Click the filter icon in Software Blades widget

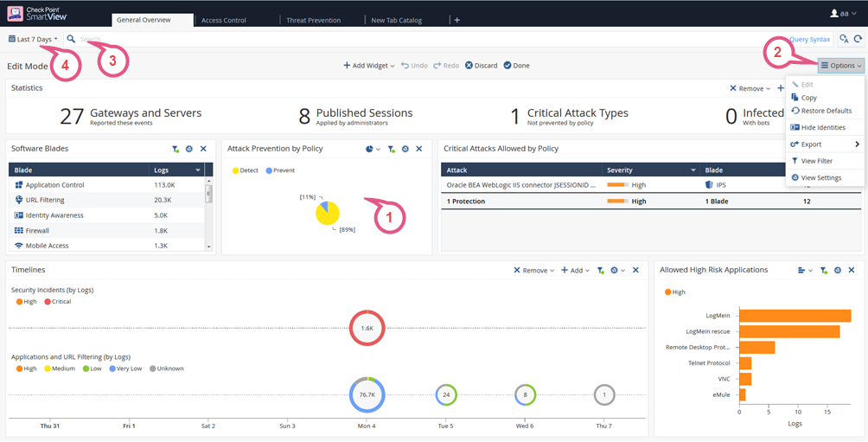pyautogui.click(x=176, y=149)
